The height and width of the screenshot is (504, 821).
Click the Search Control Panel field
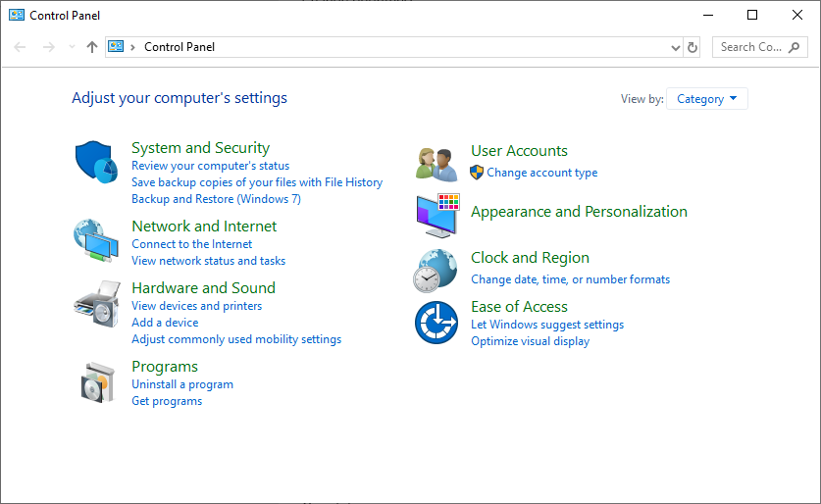[751, 47]
